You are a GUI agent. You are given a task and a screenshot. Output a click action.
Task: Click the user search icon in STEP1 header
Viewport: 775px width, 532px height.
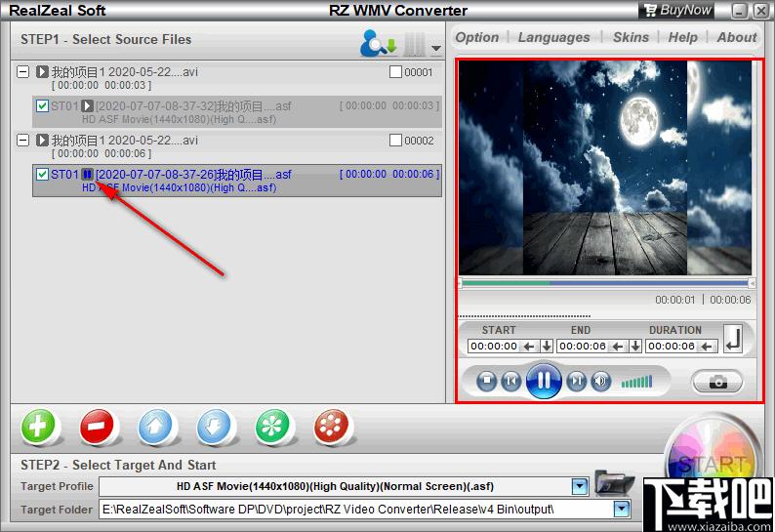(x=378, y=43)
